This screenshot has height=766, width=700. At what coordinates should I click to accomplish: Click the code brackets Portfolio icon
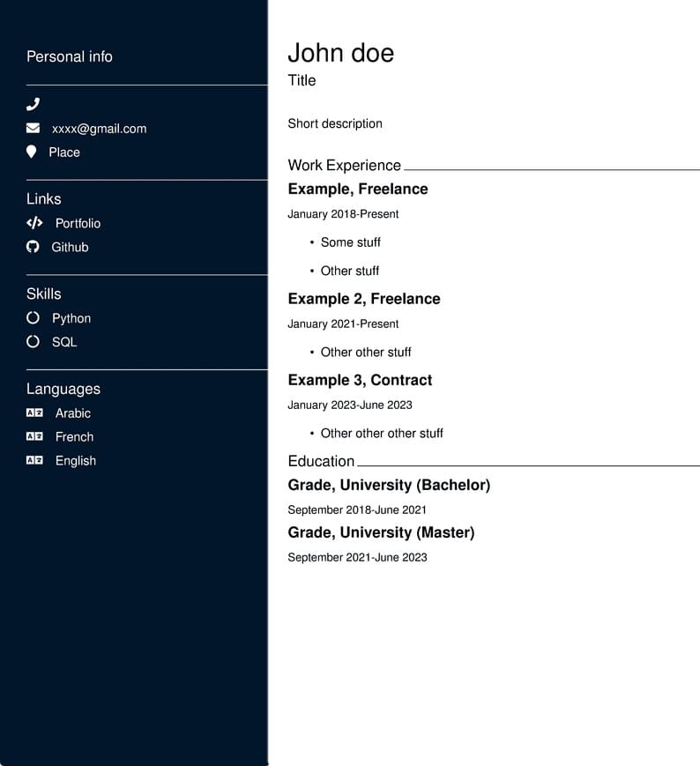click(x=34, y=223)
